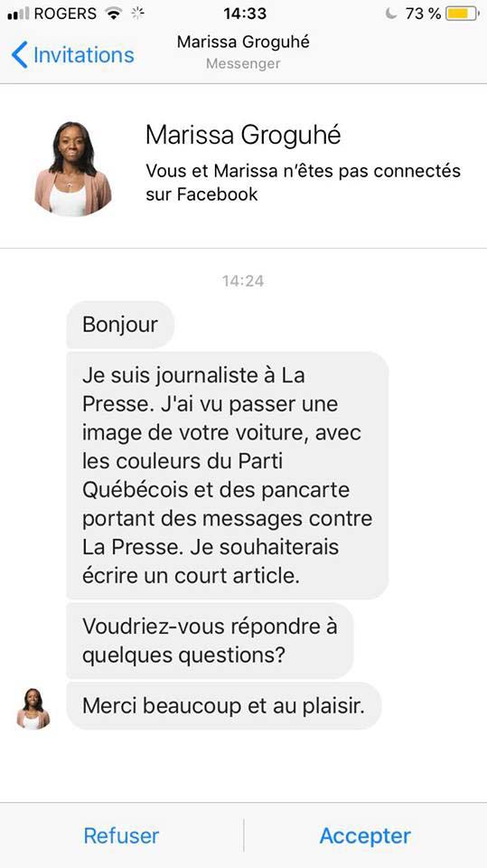Tap the Marissa Groguhé profile name heading
The width and height of the screenshot is (487, 868).
(x=243, y=135)
